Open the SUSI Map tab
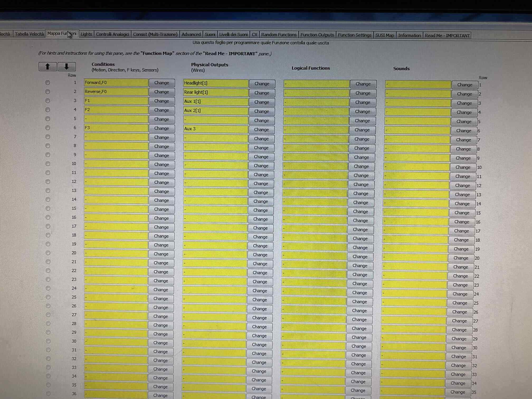Viewport: 532px width, 399px height. tap(384, 35)
